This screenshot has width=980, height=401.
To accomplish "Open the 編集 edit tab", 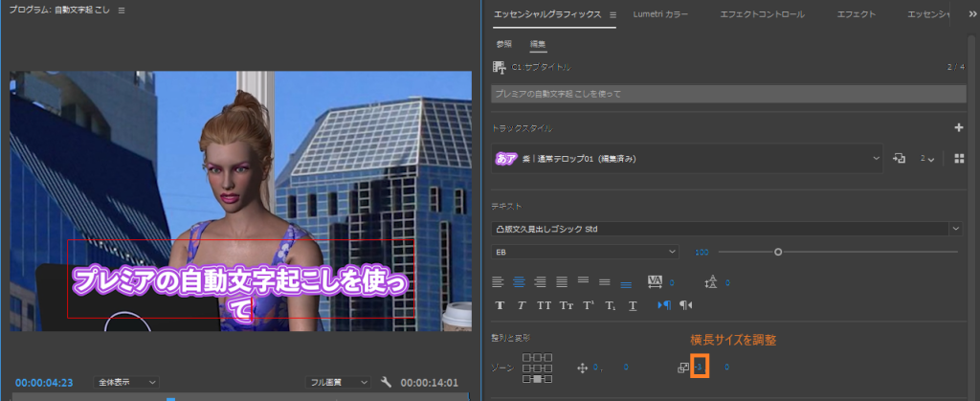I will [x=538, y=44].
